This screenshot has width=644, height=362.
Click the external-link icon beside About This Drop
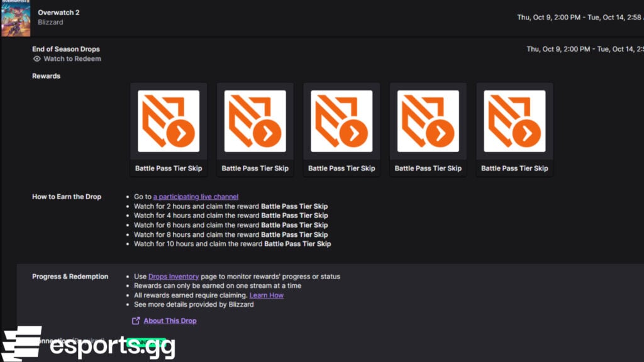pos(135,321)
